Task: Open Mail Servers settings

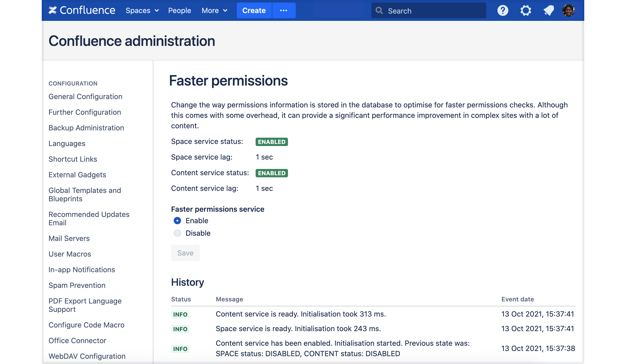Action: coord(69,238)
